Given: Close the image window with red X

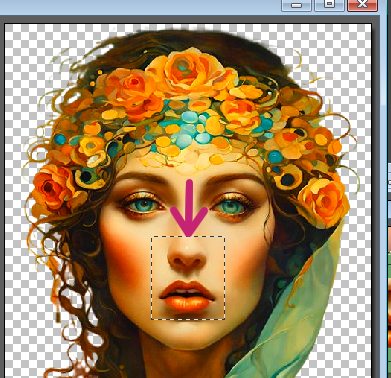Looking at the screenshot, I should pyautogui.click(x=362, y=5).
